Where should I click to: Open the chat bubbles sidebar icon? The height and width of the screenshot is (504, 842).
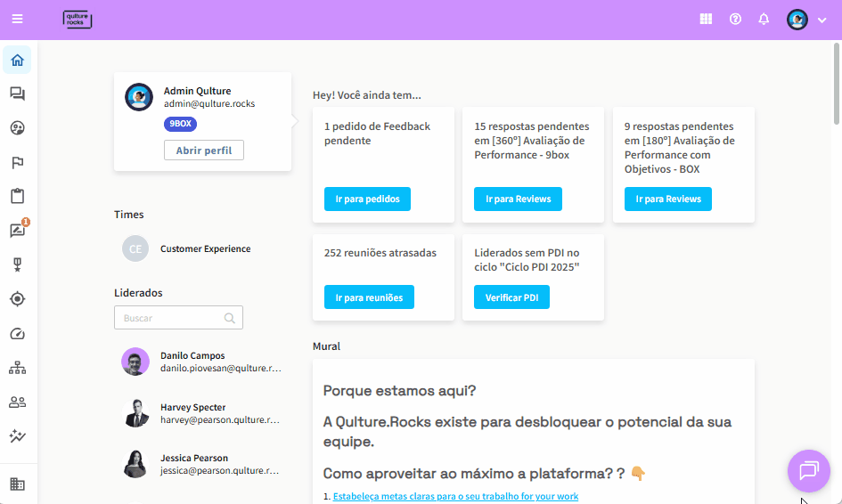[x=17, y=94]
